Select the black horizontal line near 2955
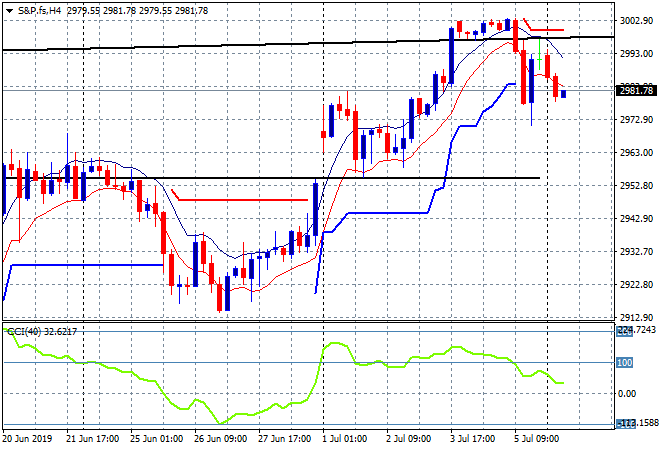The image size is (660, 450). click(271, 178)
